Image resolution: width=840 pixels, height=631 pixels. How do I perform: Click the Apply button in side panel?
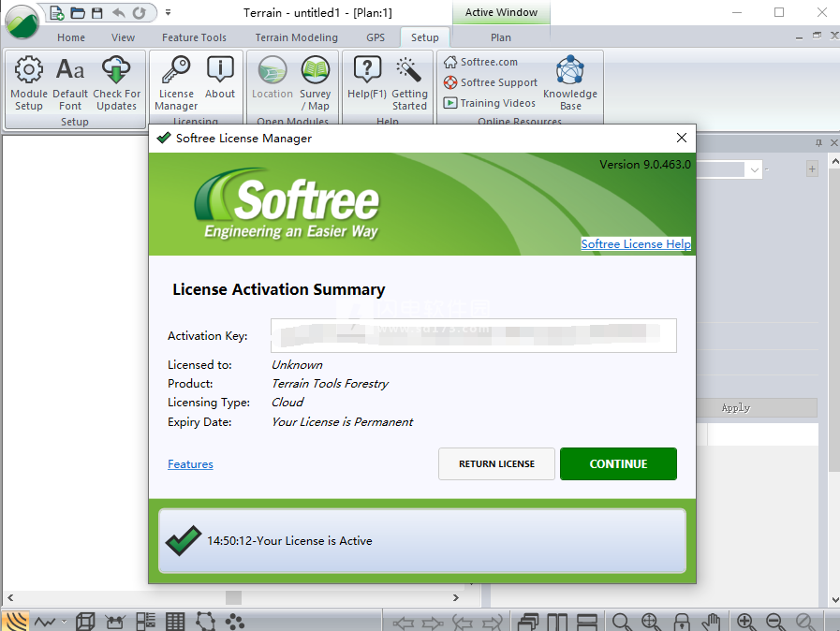pyautogui.click(x=757, y=407)
